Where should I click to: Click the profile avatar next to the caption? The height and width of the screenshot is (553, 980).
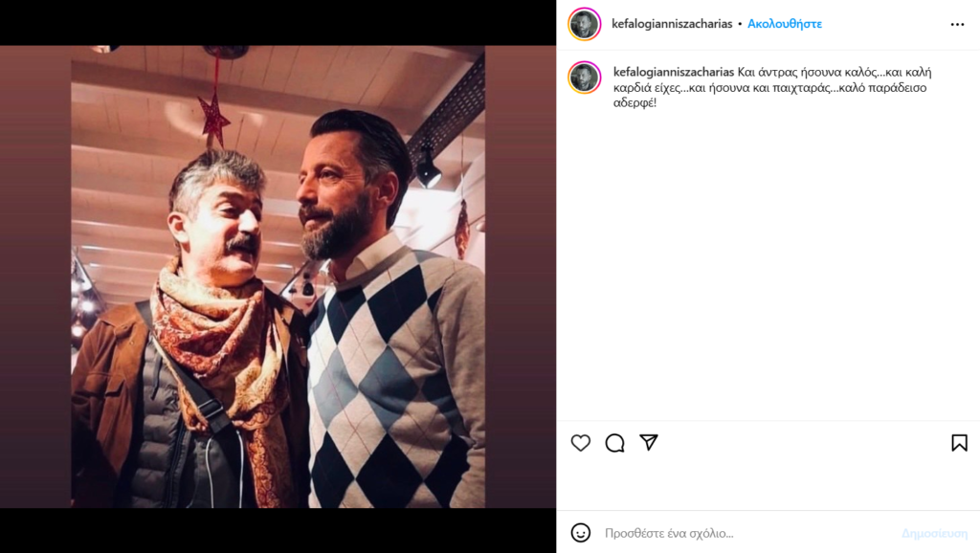[584, 78]
